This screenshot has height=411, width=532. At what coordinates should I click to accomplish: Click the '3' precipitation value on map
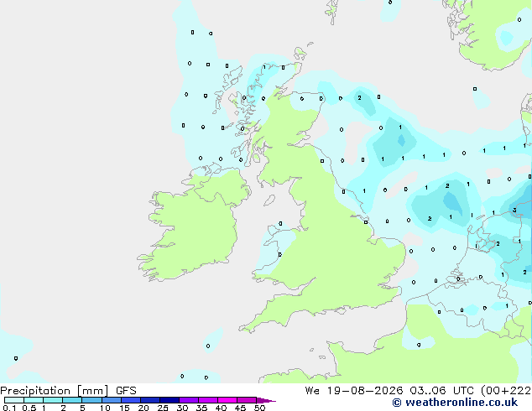(514, 211)
